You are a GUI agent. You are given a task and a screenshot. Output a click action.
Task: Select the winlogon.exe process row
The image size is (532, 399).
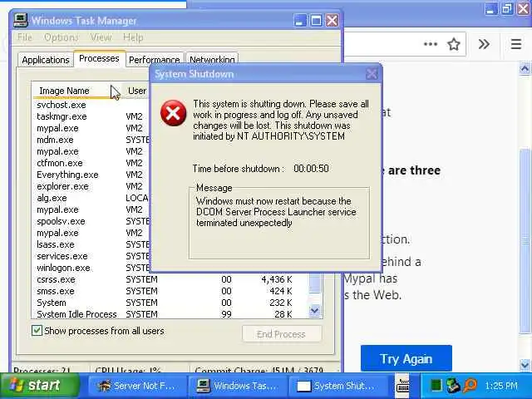coord(91,268)
